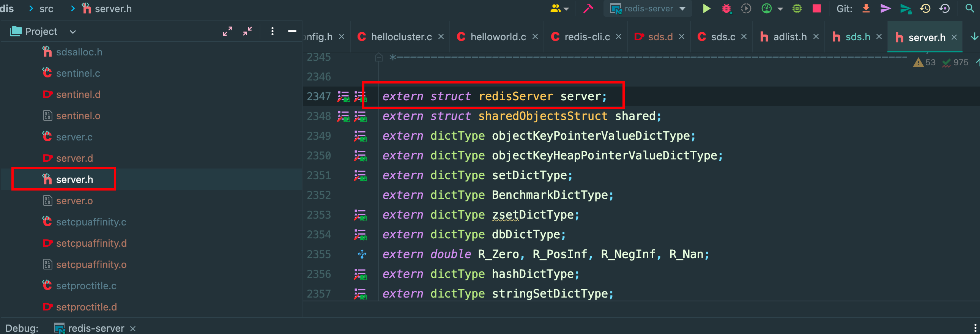Click zsetDictType identifier on line 2353
This screenshot has height=334, width=980.
tap(533, 214)
